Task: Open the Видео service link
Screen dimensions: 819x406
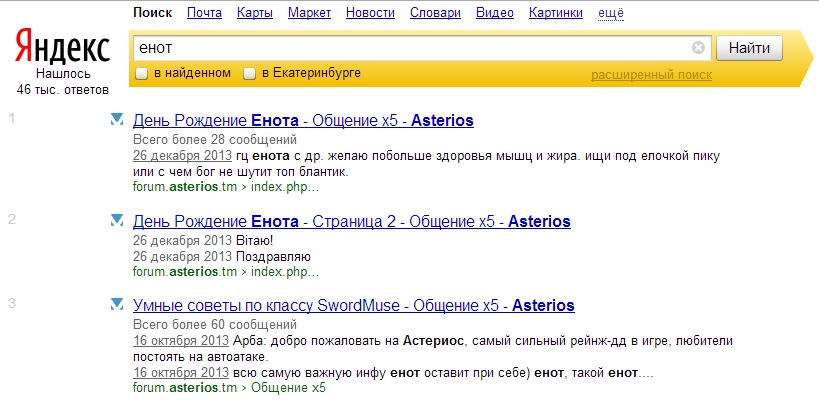Action: pos(495,13)
